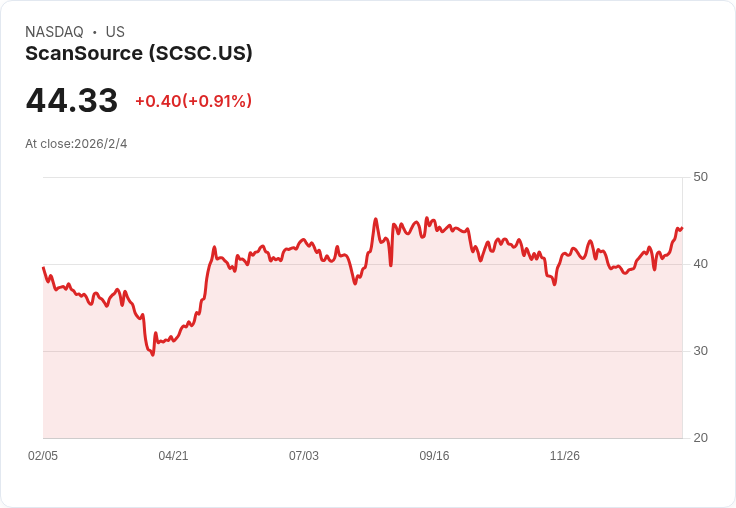Click the 11/26 date axis label

point(565,456)
